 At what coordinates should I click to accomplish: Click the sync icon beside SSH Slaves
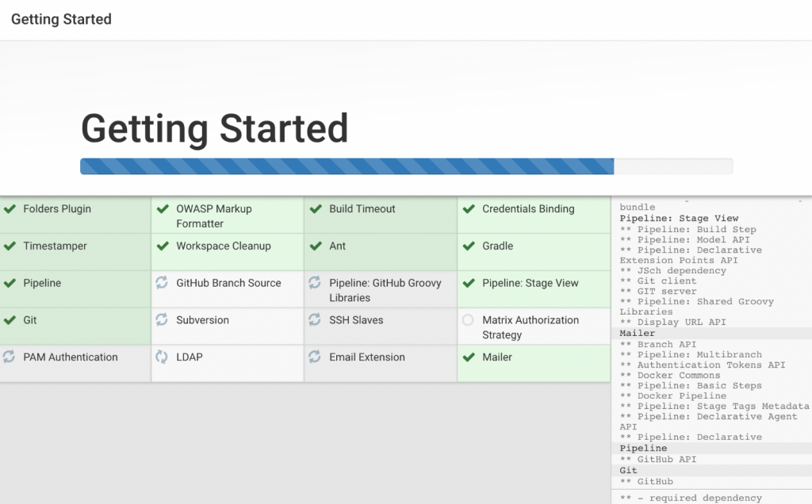[315, 320]
